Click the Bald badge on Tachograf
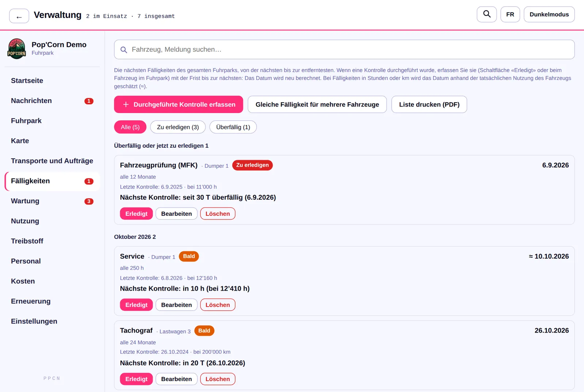 pyautogui.click(x=204, y=331)
